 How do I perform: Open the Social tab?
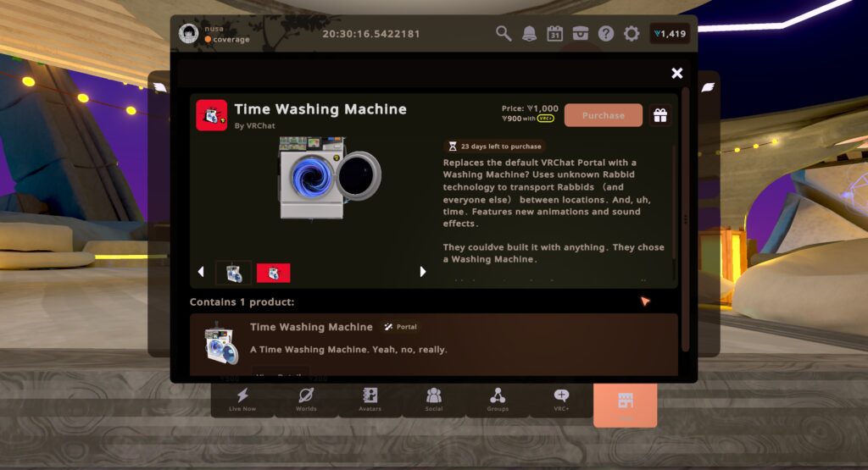click(434, 399)
